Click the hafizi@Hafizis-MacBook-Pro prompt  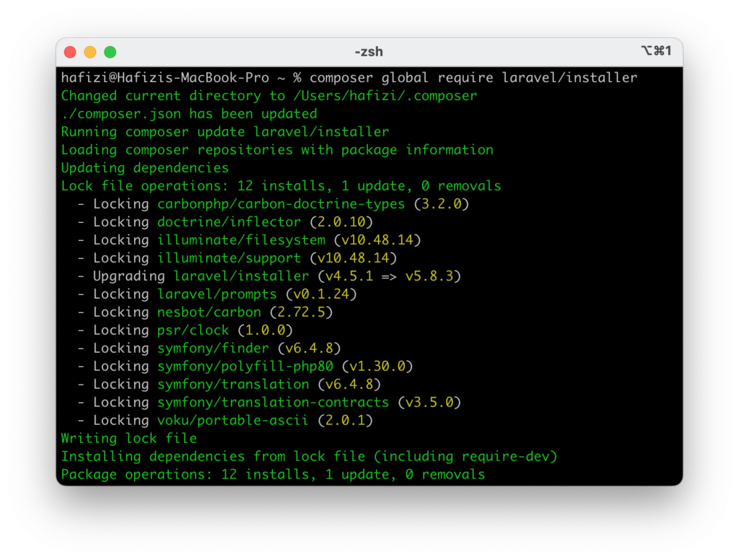point(165,78)
